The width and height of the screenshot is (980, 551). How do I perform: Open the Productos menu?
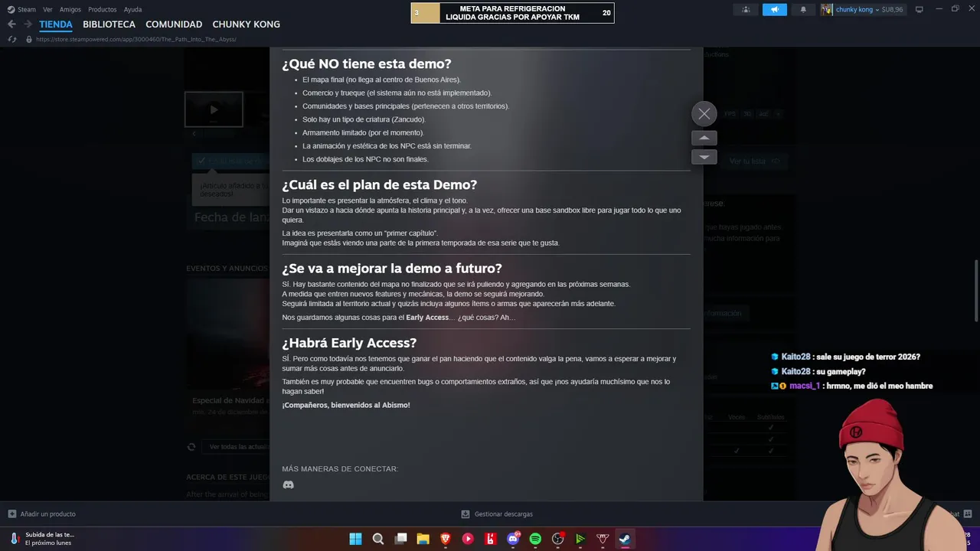coord(103,9)
